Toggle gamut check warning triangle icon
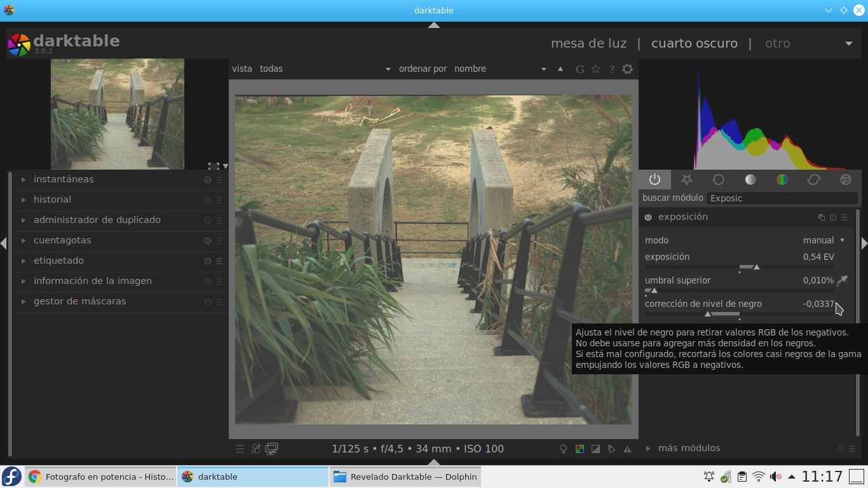This screenshot has height=488, width=868. 628,449
